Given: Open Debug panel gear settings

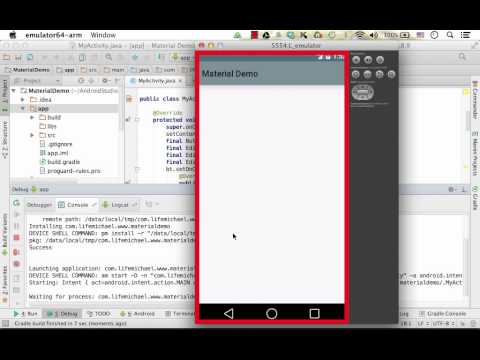Looking at the screenshot, I should (451, 189).
